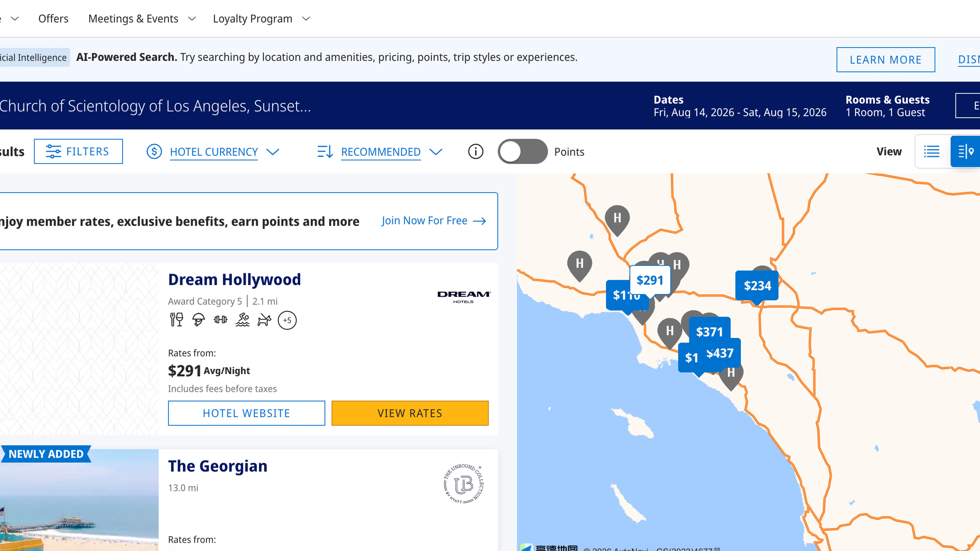Click 'Includes fees before taxes' note
This screenshot has height=551, width=980.
click(x=222, y=389)
